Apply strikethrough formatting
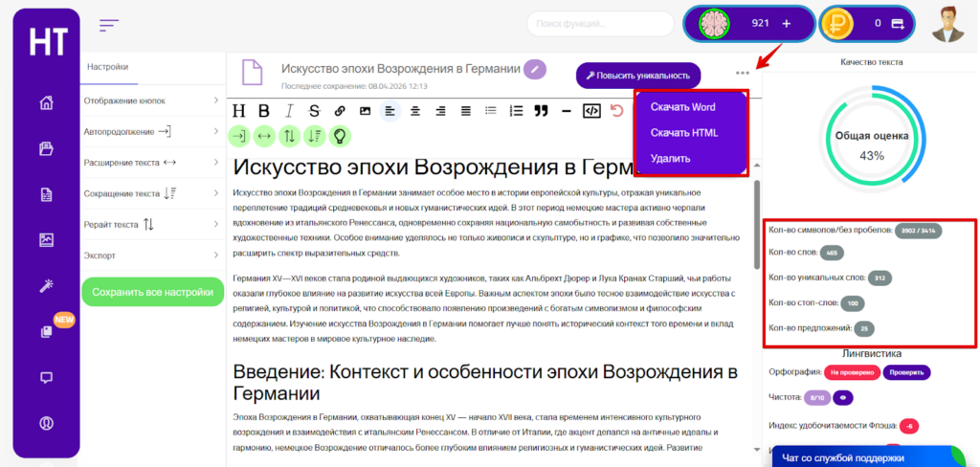Screen dimensions: 980x467 pos(314,111)
